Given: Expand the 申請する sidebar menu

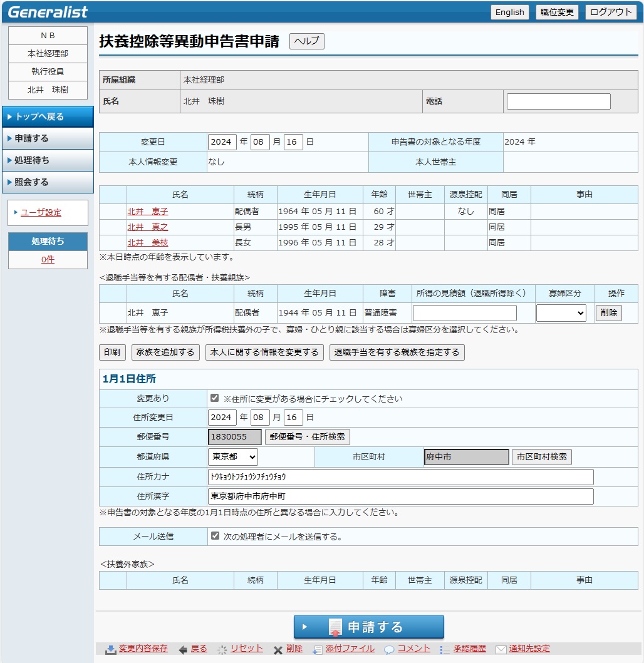Looking at the screenshot, I should point(48,138).
